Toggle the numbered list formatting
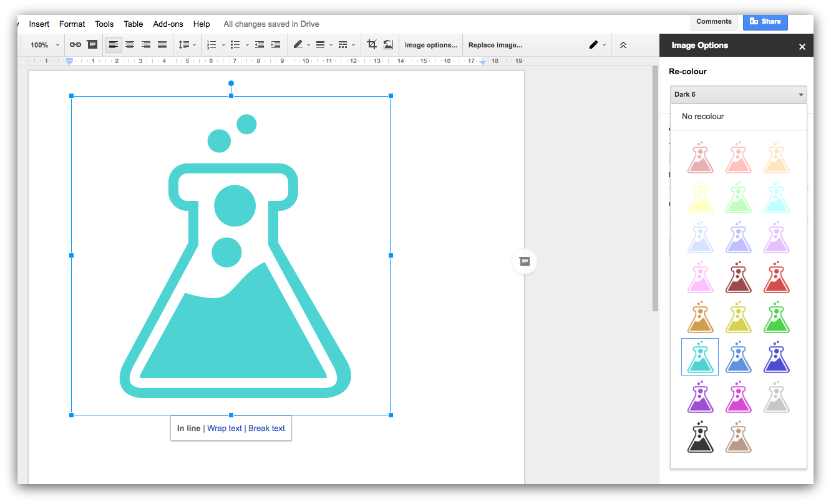This screenshot has height=504, width=831. [x=212, y=44]
